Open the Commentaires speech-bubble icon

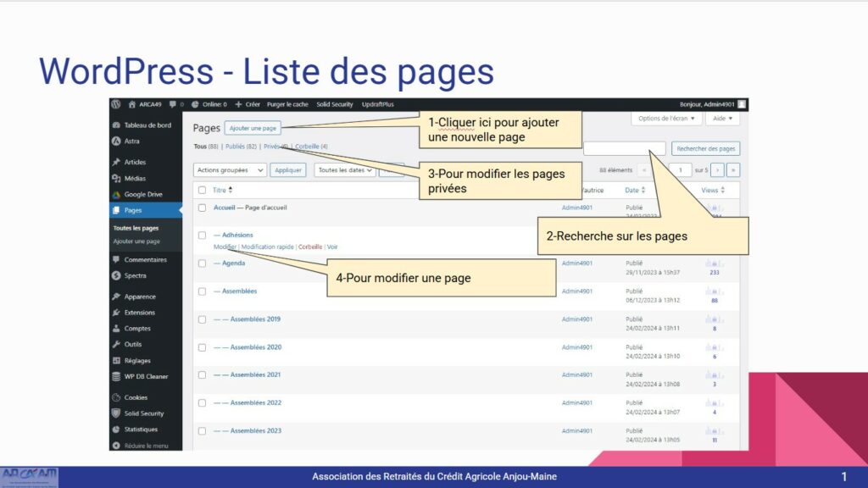116,259
